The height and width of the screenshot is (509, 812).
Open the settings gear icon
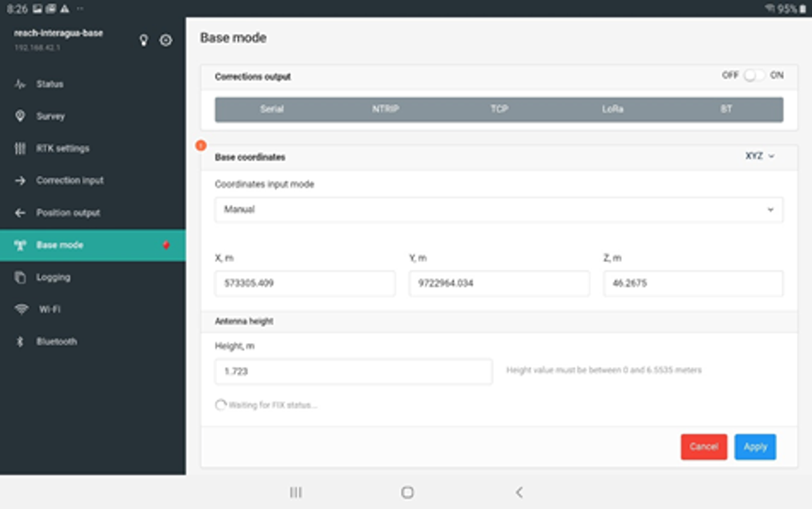click(x=166, y=40)
